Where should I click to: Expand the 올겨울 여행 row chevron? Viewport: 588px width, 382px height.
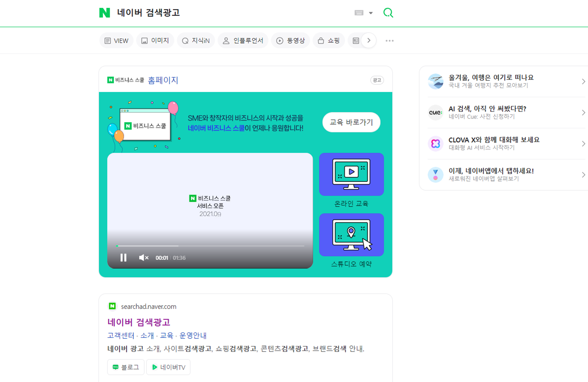[583, 81]
